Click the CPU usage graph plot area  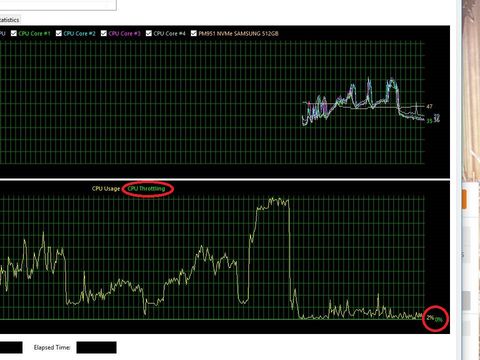(212, 258)
